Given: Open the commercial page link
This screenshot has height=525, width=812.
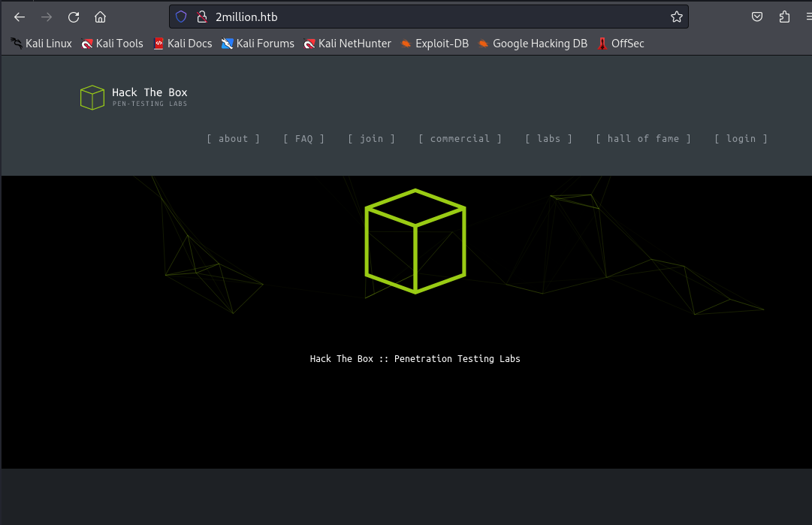Looking at the screenshot, I should (x=460, y=139).
